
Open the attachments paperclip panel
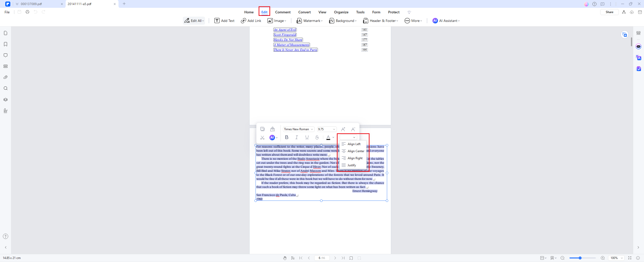[6, 77]
